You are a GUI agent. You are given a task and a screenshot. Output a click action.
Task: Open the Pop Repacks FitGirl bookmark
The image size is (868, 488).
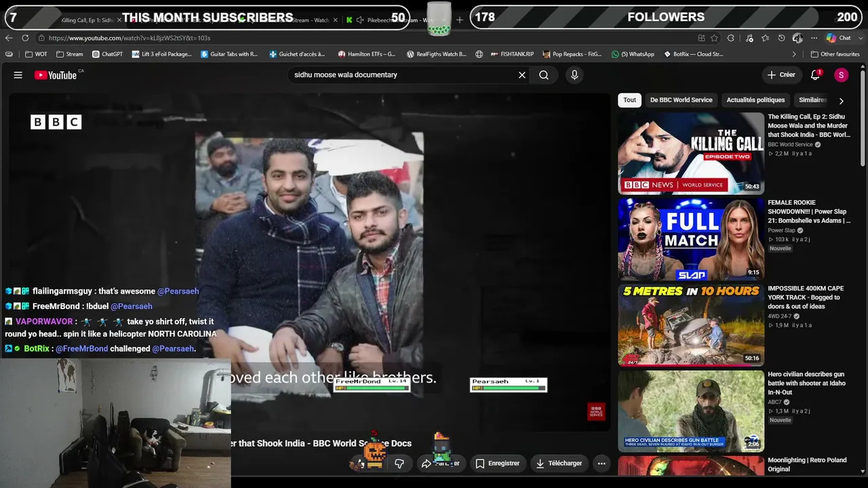(572, 54)
